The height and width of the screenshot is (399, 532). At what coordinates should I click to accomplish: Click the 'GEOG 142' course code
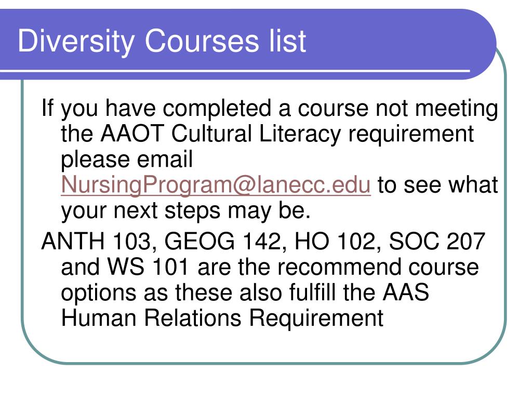pos(223,242)
